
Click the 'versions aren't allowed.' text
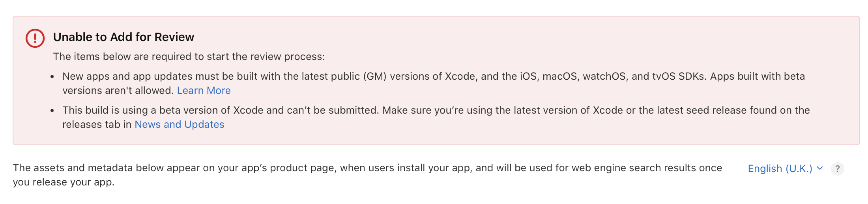[118, 91]
